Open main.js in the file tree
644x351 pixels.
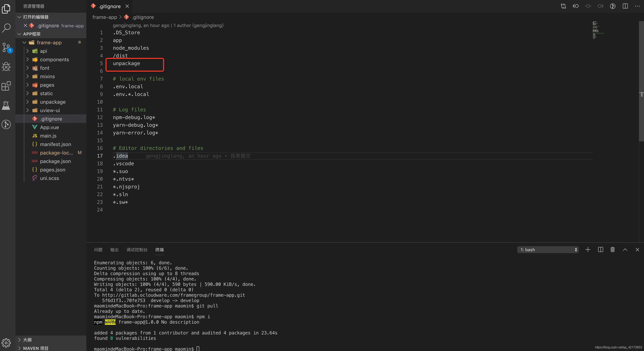point(51,136)
